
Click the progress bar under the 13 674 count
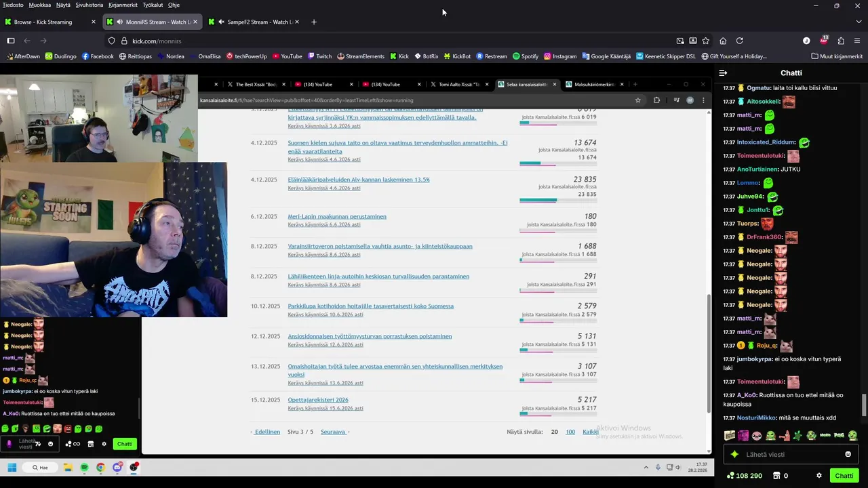[558, 163]
